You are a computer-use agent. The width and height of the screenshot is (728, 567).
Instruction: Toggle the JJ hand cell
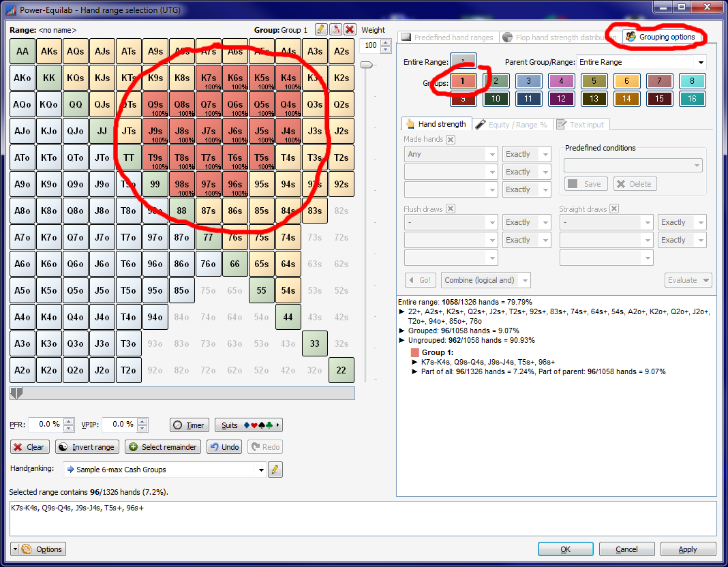(102, 131)
